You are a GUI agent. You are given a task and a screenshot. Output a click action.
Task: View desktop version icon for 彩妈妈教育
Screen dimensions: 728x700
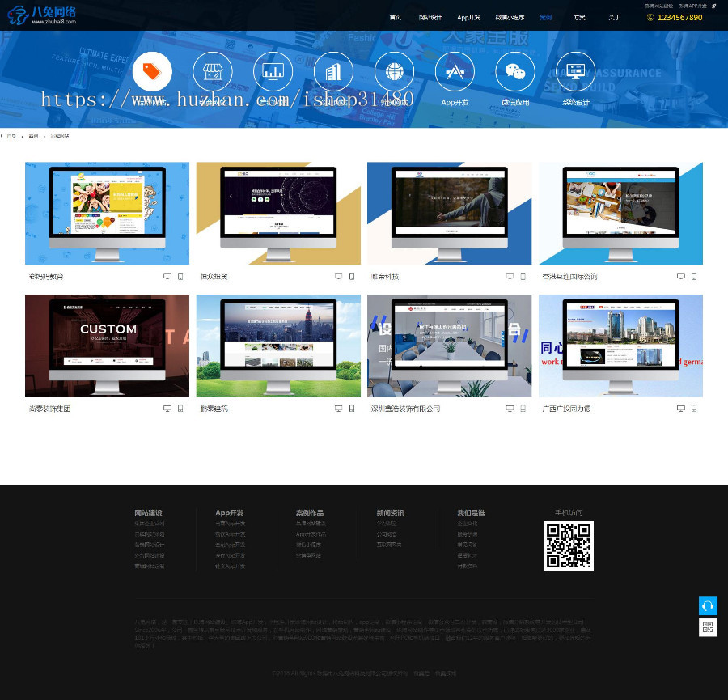(x=167, y=276)
